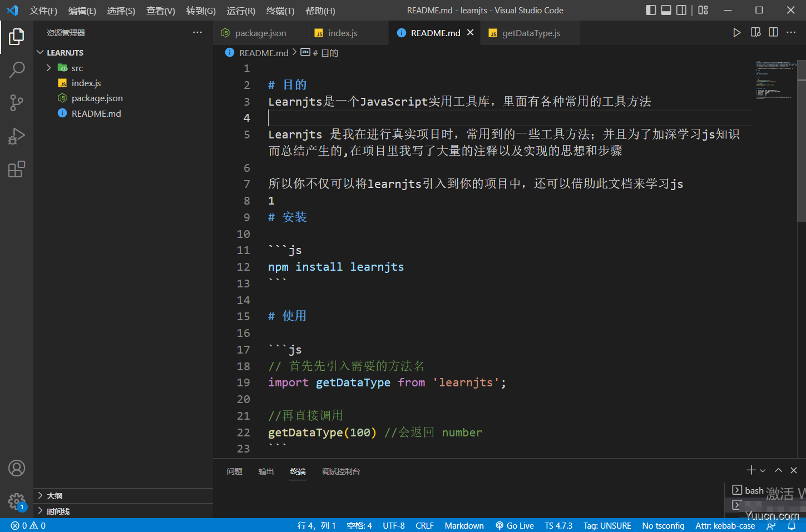Open the Run and Debug view

(17, 136)
